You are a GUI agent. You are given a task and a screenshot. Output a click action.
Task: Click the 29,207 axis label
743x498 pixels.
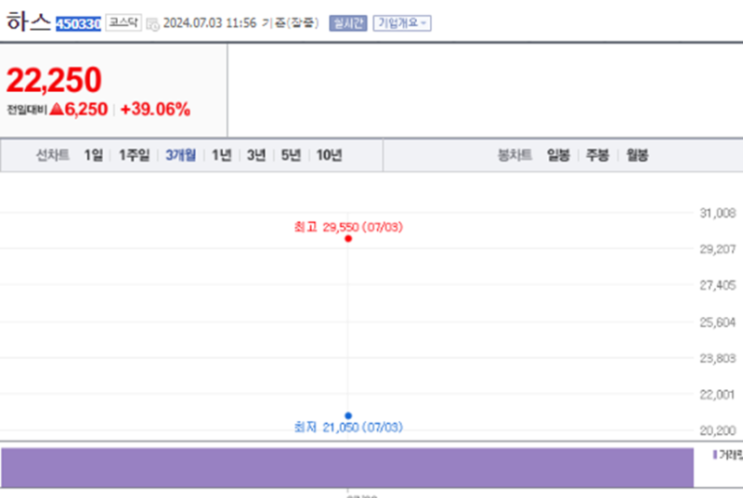(718, 249)
